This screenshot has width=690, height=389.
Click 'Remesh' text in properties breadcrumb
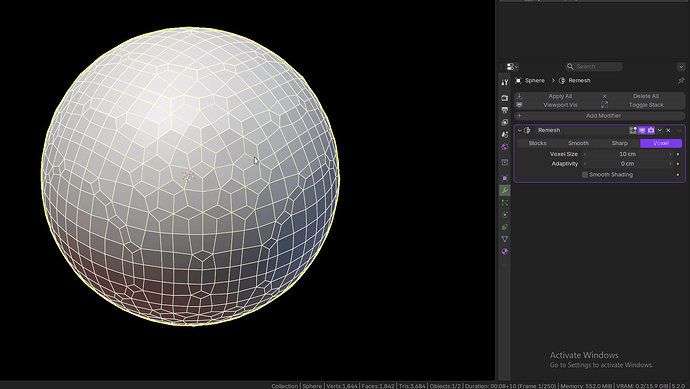(x=579, y=81)
